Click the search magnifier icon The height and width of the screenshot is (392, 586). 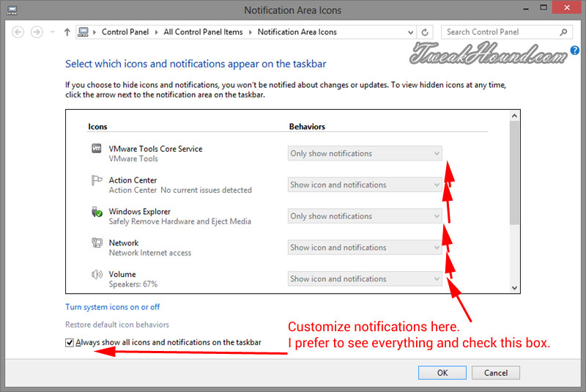tap(563, 32)
